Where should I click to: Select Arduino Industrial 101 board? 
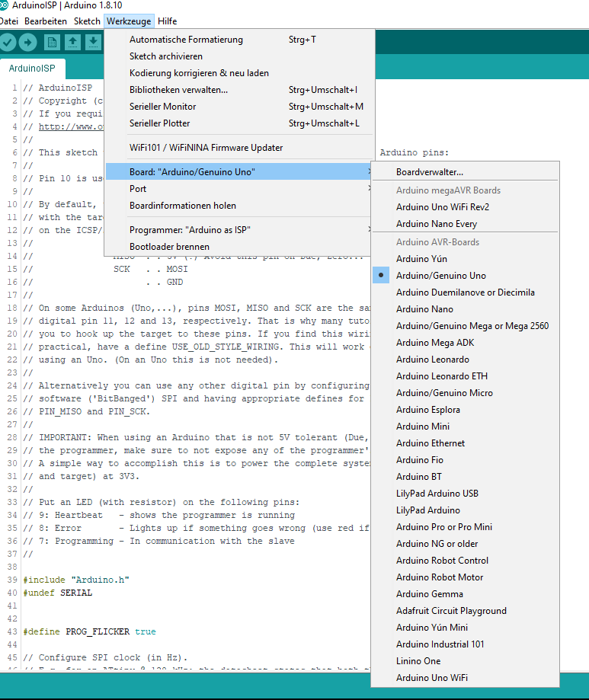(466, 644)
